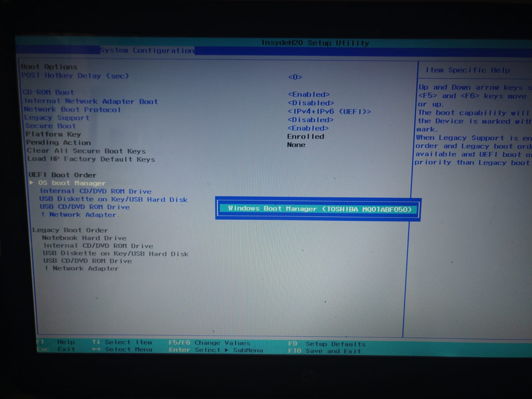Screen dimensions: 532x399
Task: Toggle the Legacy Support Disabled value
Action: click(310, 120)
